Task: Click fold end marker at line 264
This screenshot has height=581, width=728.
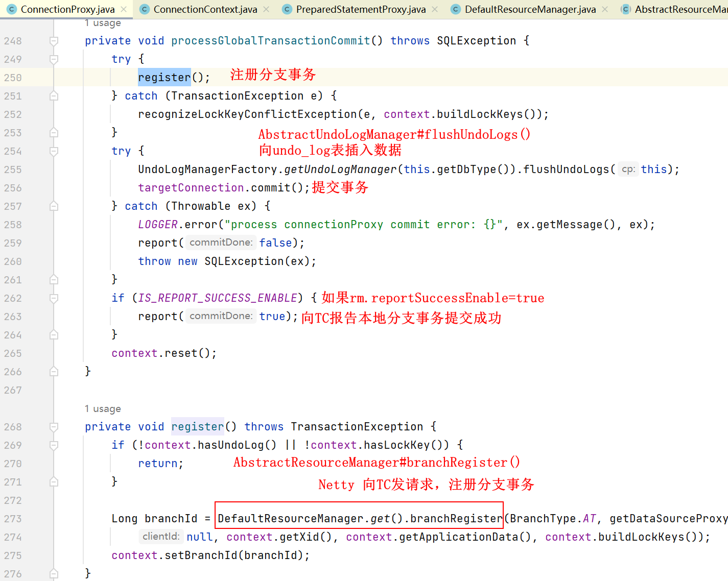Action: (x=54, y=335)
